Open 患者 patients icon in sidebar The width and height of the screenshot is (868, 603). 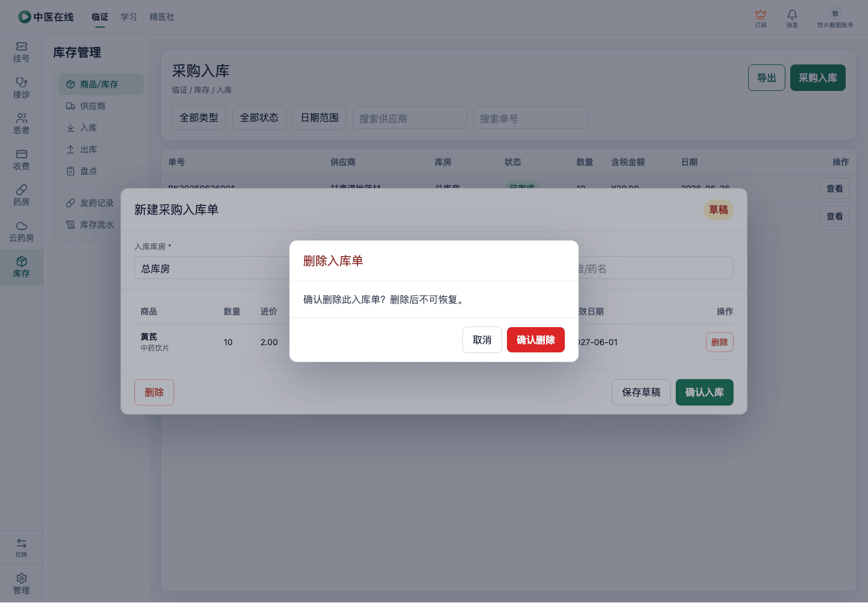click(21, 123)
